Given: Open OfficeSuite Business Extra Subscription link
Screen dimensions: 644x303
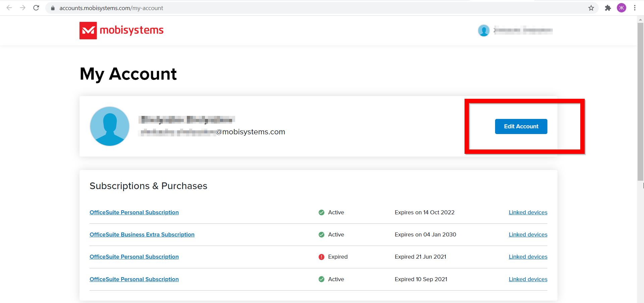Looking at the screenshot, I should coord(142,234).
